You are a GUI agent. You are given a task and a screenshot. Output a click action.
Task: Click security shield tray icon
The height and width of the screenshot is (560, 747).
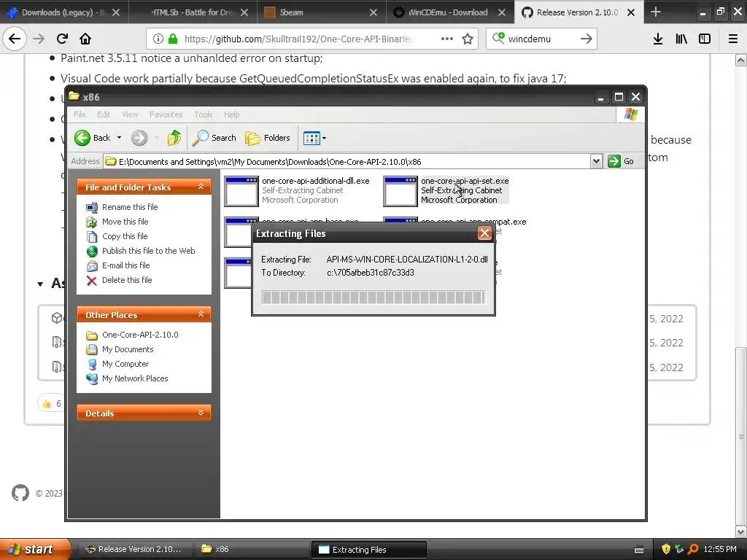click(x=666, y=549)
